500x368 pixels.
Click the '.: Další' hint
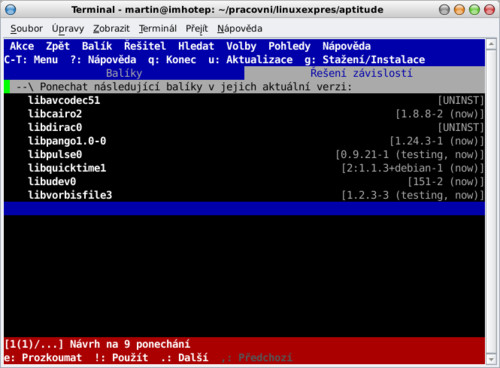tap(184, 358)
